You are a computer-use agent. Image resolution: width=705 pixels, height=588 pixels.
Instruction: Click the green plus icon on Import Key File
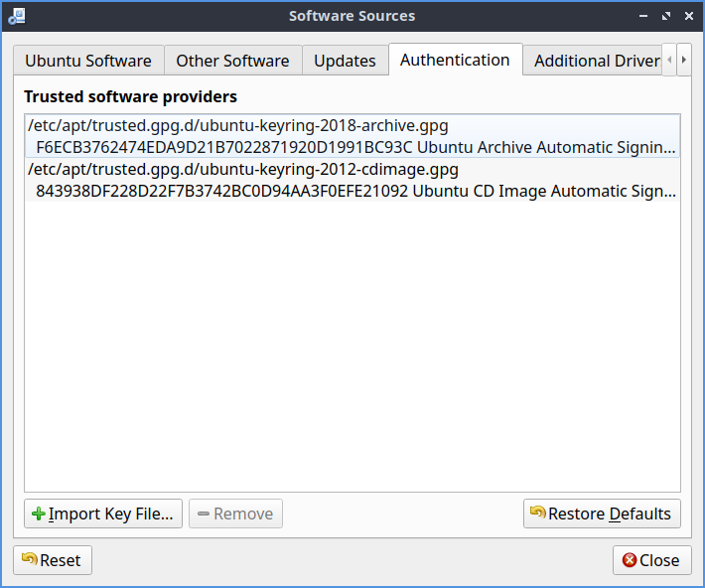(x=39, y=514)
